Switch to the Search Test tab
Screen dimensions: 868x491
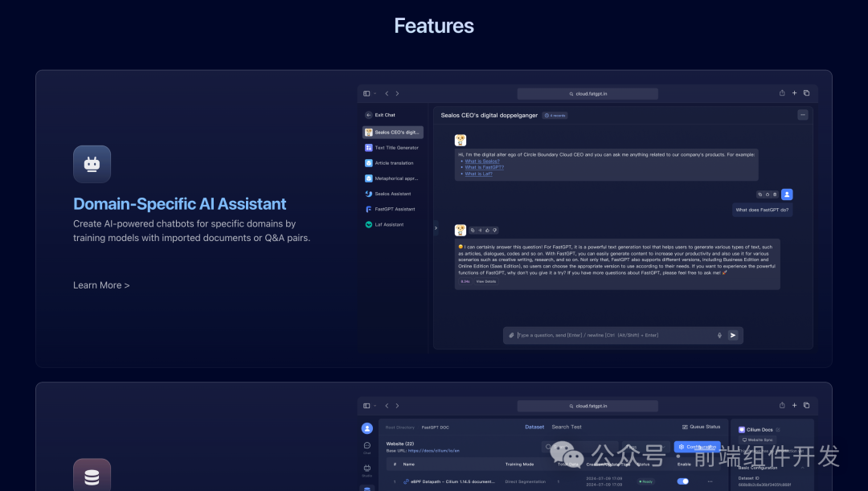click(x=567, y=427)
